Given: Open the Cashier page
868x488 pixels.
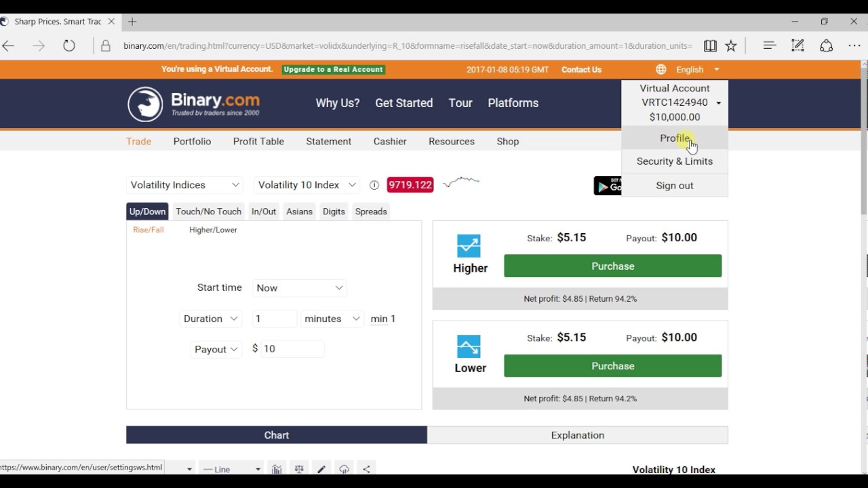Looking at the screenshot, I should (390, 142).
